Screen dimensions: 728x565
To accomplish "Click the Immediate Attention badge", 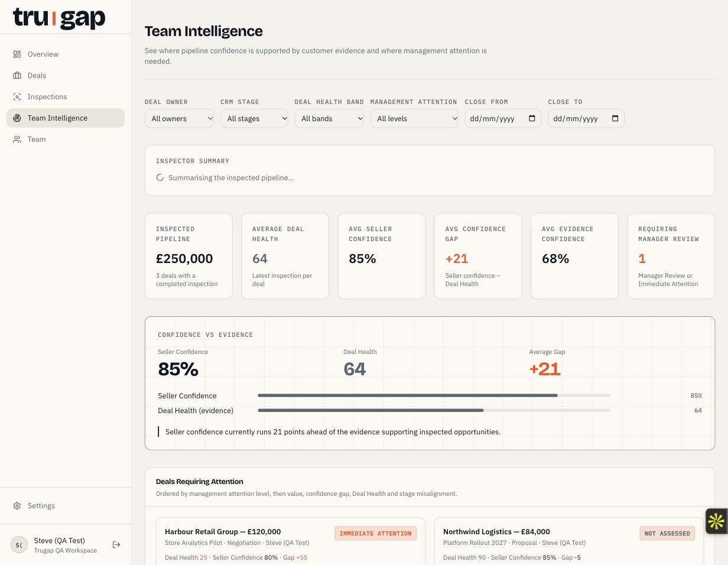I will click(376, 533).
